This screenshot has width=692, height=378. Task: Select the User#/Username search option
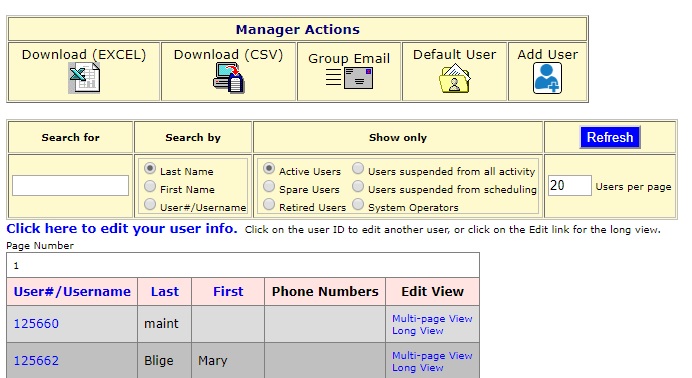(x=150, y=205)
